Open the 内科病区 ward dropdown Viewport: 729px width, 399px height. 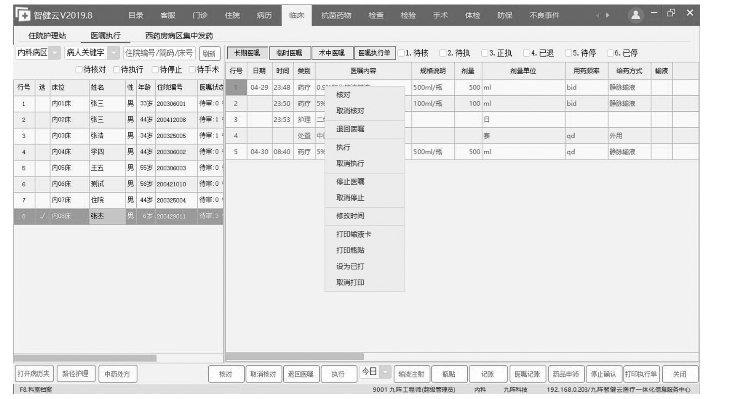(x=55, y=53)
